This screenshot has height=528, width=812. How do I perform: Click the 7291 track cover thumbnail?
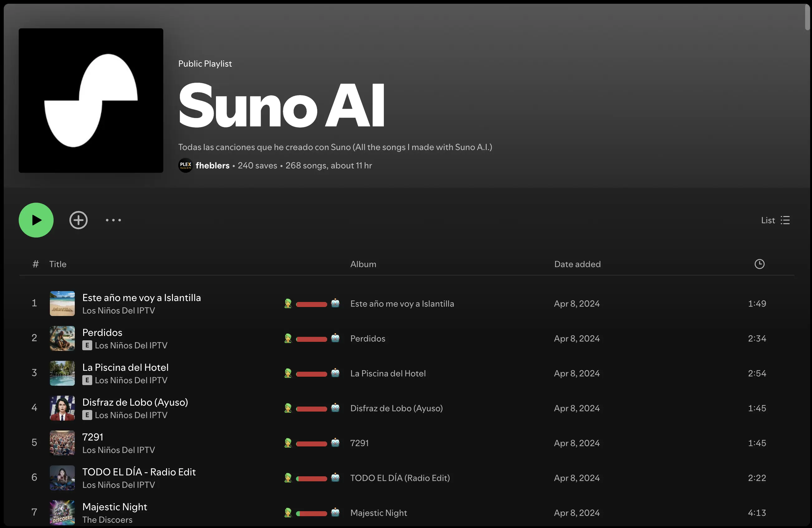(62, 443)
